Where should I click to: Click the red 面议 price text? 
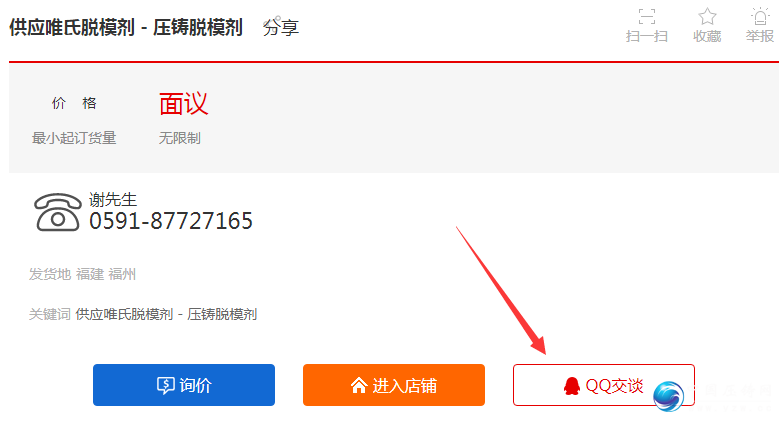[x=184, y=104]
